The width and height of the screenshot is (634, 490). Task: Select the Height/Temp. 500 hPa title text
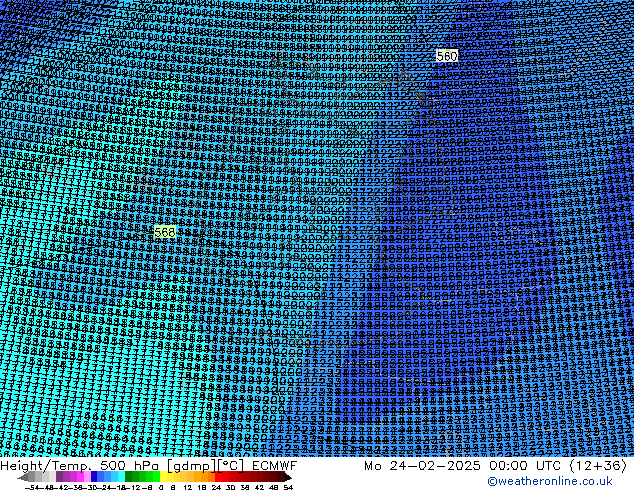[80, 466]
